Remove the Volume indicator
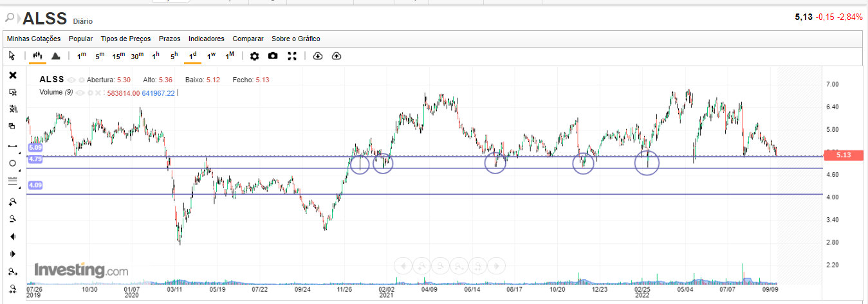868x304 pixels. coord(98,93)
